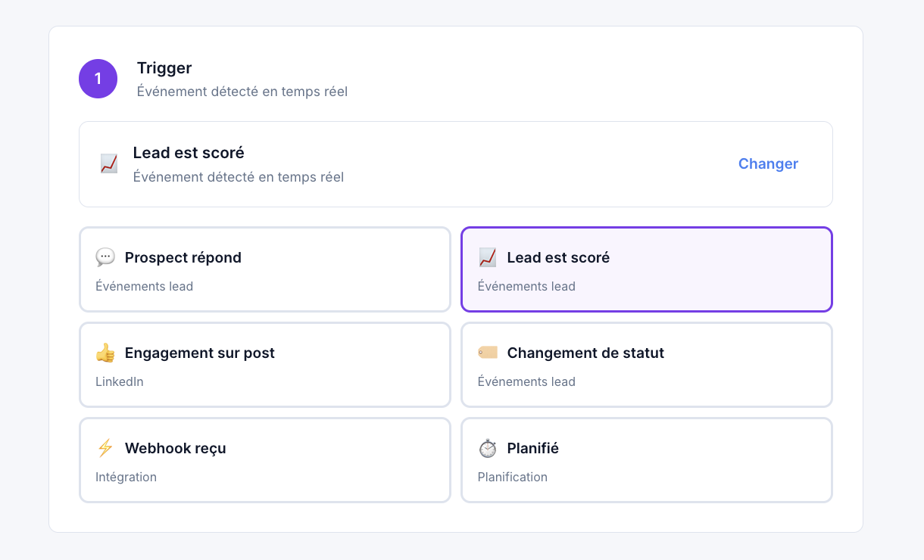
Task: Click the thumbs-up icon on Engagement sur post
Action: pyautogui.click(x=105, y=353)
